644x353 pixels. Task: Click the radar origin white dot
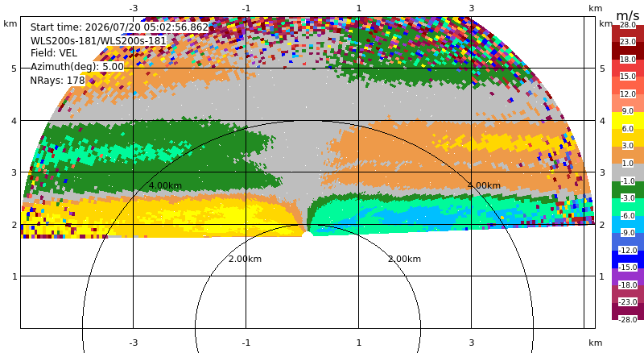[x=307, y=235]
